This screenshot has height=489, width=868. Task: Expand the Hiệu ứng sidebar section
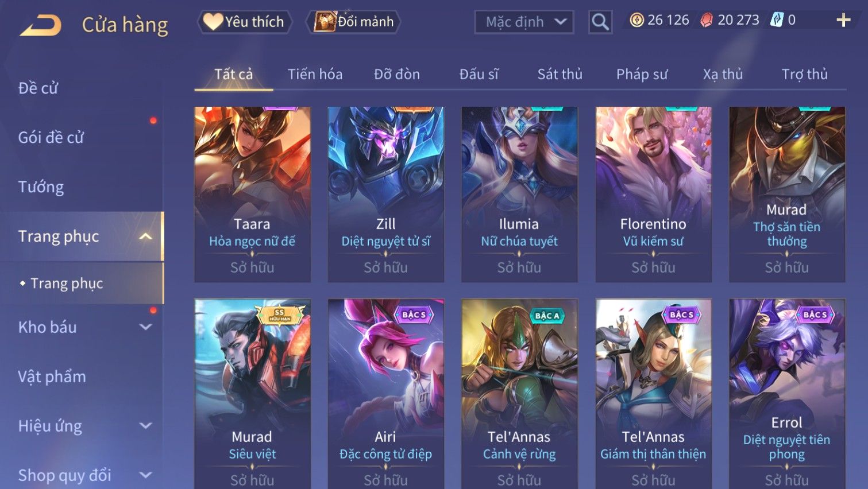pos(146,426)
